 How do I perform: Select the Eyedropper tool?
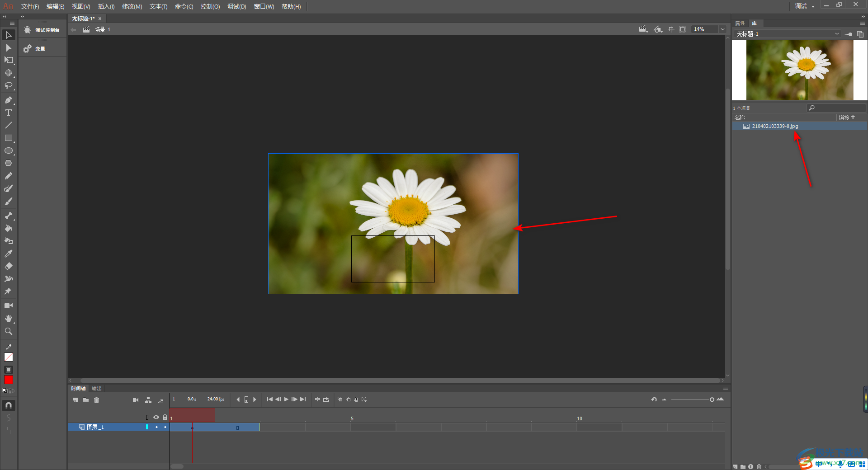pos(9,254)
